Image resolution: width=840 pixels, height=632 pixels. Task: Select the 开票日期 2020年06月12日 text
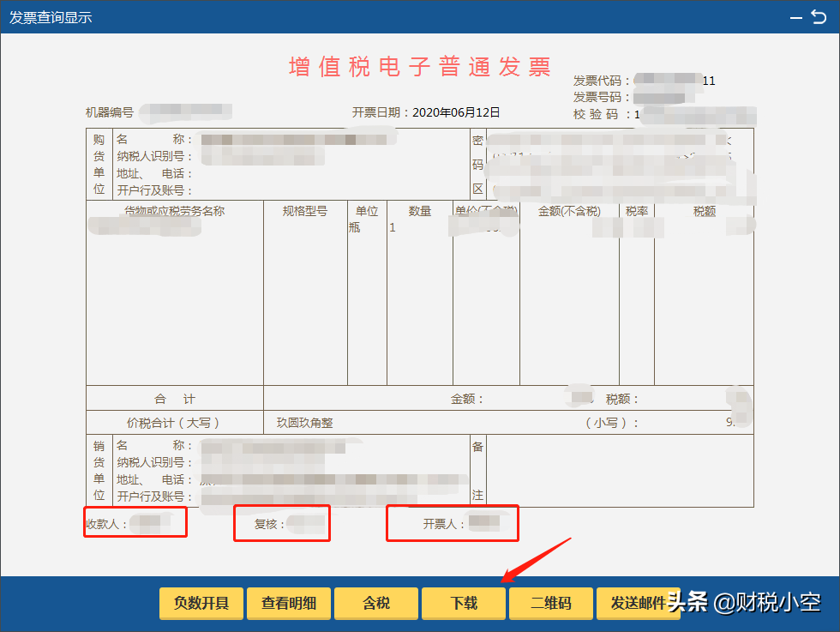pyautogui.click(x=426, y=112)
